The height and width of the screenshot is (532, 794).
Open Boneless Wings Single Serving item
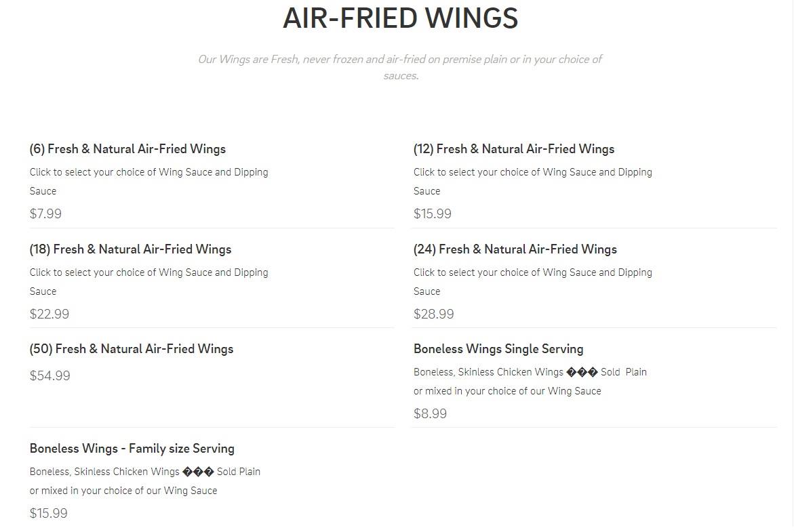[498, 349]
